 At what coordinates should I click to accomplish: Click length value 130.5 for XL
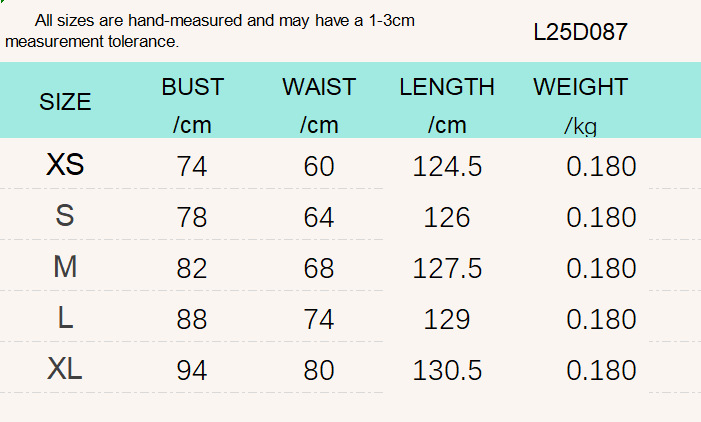click(447, 371)
